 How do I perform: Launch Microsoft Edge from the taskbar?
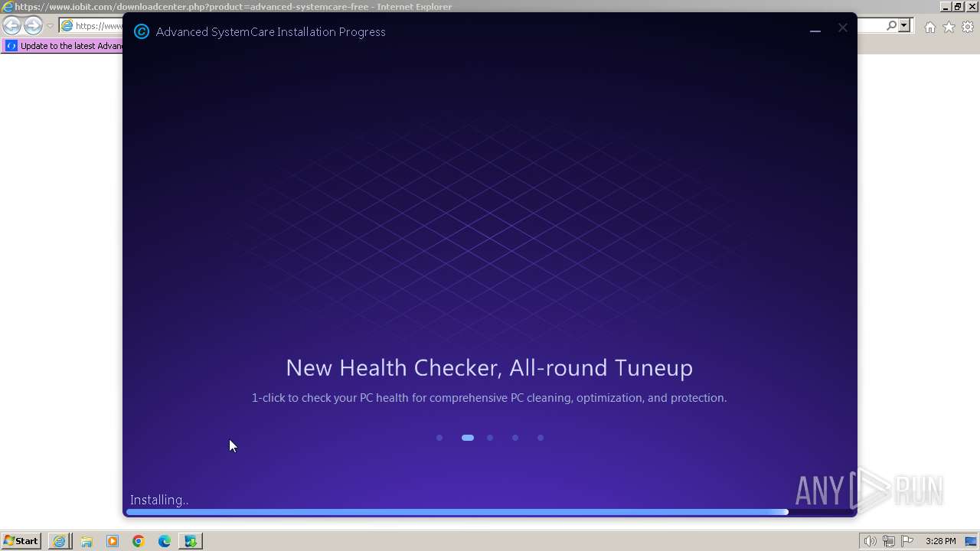coord(165,541)
